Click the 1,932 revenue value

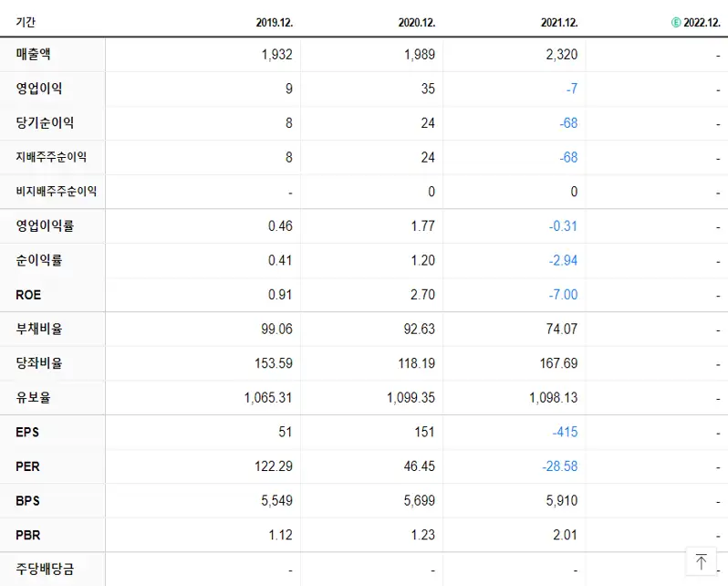click(277, 55)
